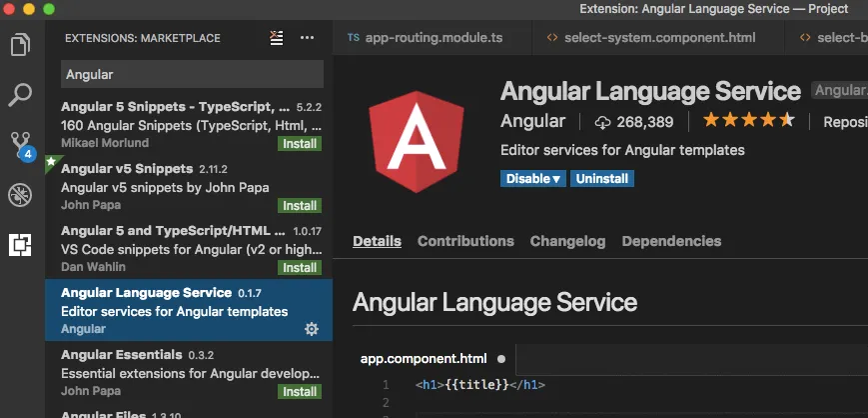Screen dimensions: 868x418
Task: Uninstall the Angular Language Service extension
Action: coord(602,179)
